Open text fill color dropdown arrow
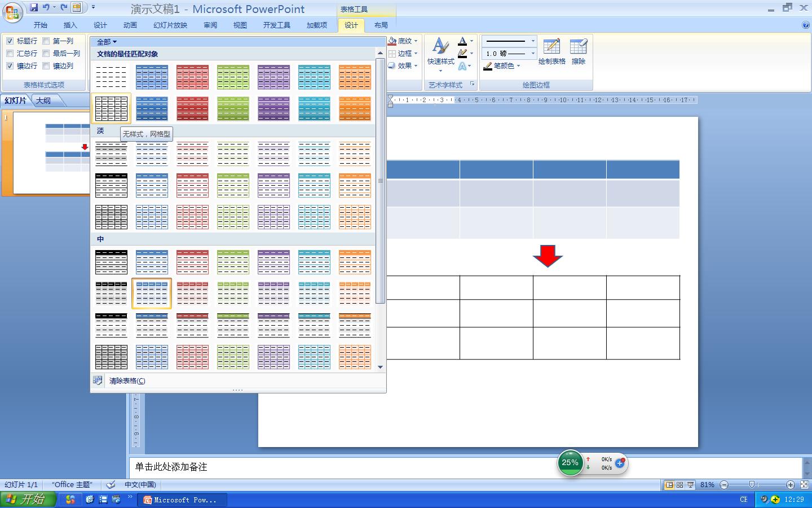Viewport: 812px width, 508px height. (471, 41)
